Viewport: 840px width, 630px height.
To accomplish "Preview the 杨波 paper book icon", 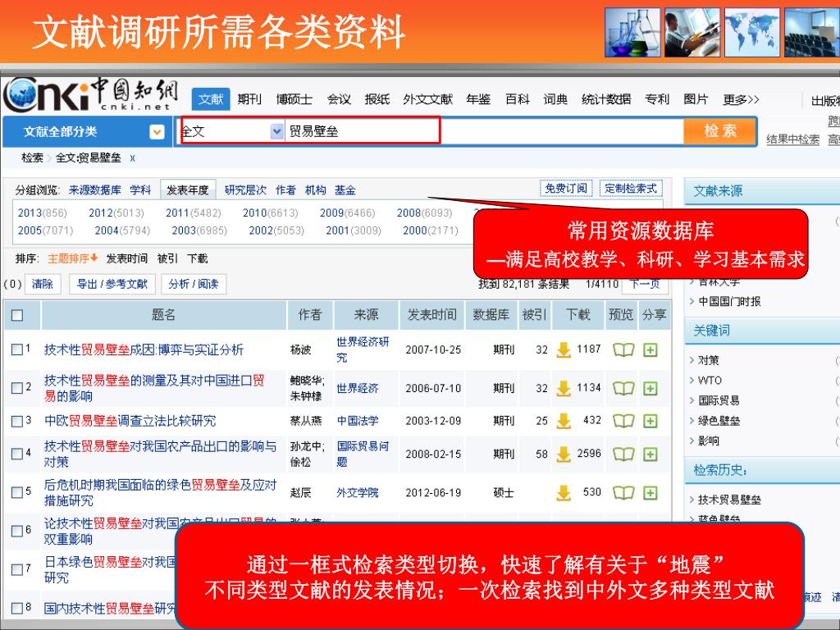I will (623, 349).
